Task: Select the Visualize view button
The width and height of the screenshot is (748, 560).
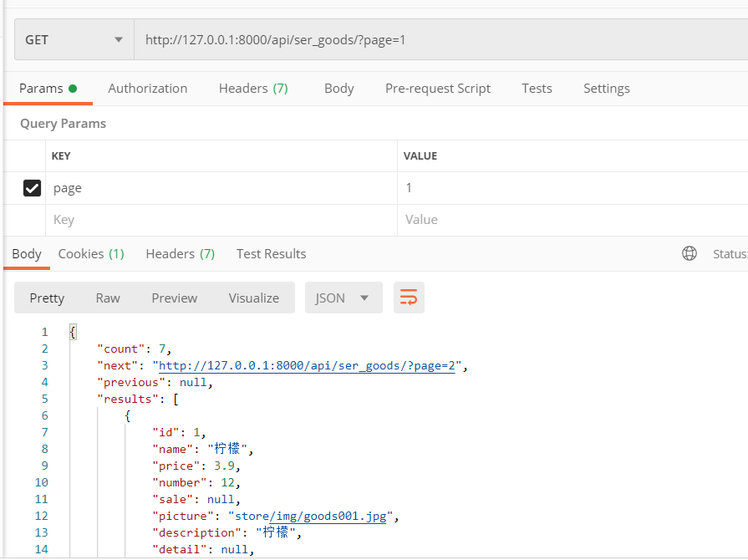Action: pos(254,298)
